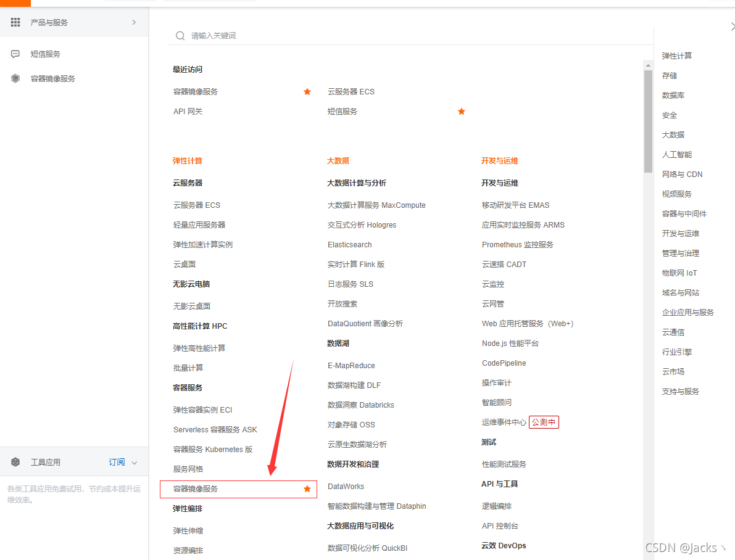Jump to 弹性计算 category in right nav
The width and height of the screenshot is (735, 560).
[x=677, y=56]
